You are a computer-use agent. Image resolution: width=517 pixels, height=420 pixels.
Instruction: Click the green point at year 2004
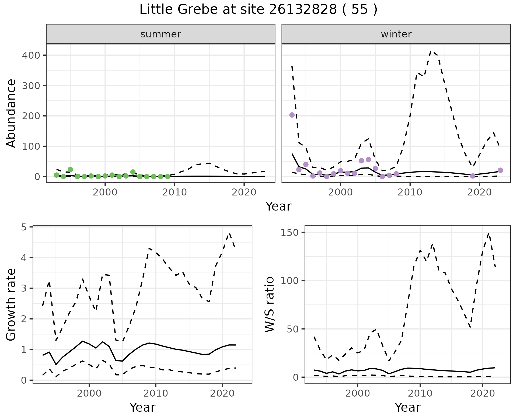[133, 172]
